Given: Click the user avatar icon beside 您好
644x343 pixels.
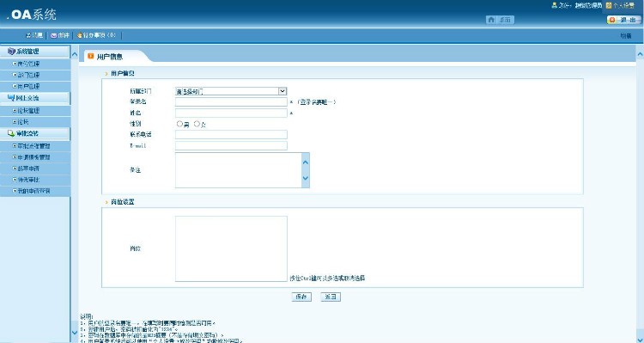Looking at the screenshot, I should (554, 5).
